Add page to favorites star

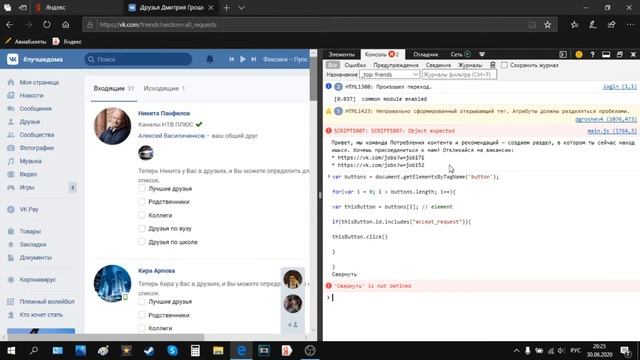click(x=547, y=25)
